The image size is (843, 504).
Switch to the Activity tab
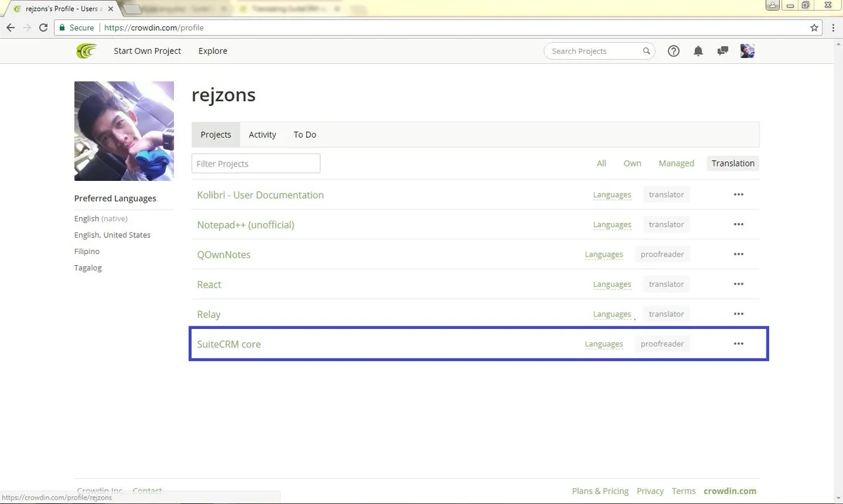click(x=262, y=134)
